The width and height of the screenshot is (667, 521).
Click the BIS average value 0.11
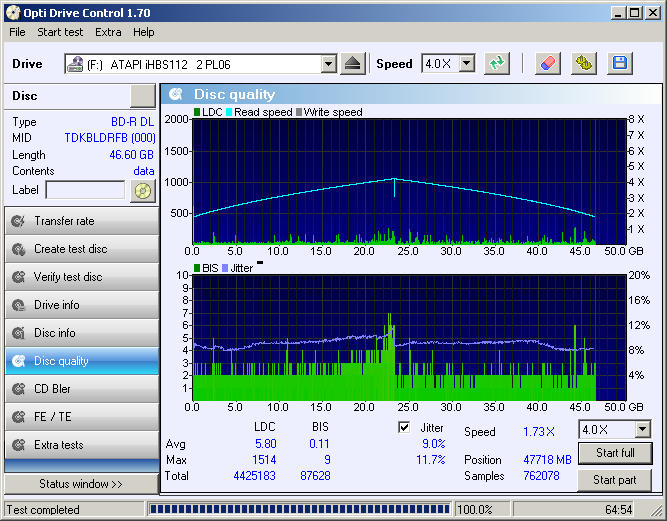pyautogui.click(x=319, y=444)
